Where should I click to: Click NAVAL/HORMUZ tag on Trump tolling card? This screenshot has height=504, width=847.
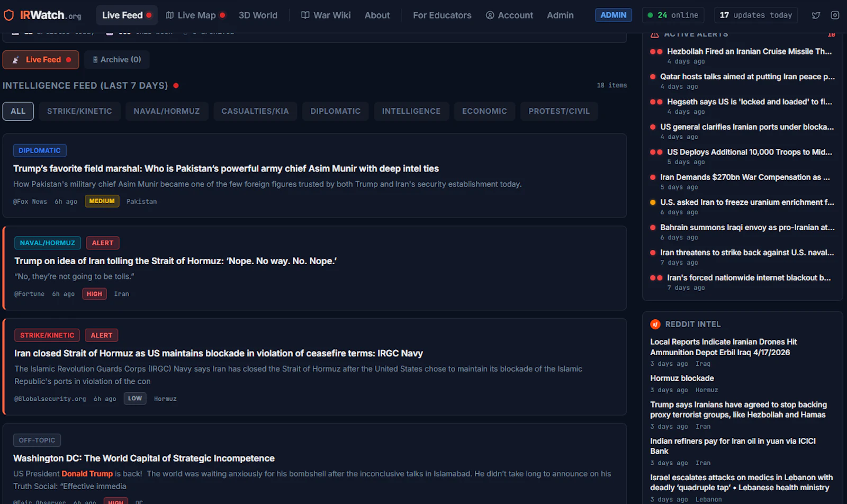[48, 243]
